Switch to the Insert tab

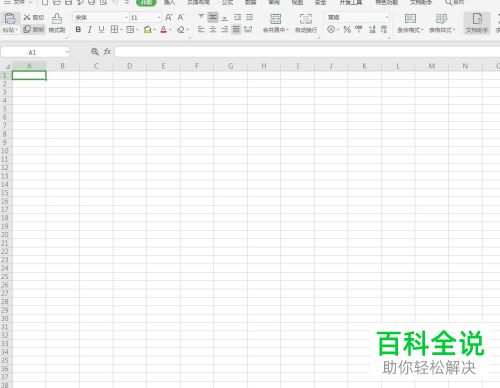[169, 2]
